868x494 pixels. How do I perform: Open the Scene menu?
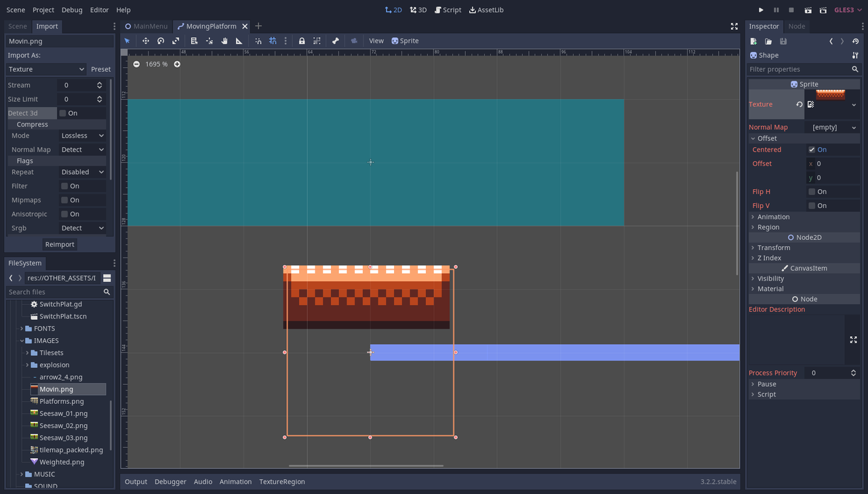tap(16, 10)
